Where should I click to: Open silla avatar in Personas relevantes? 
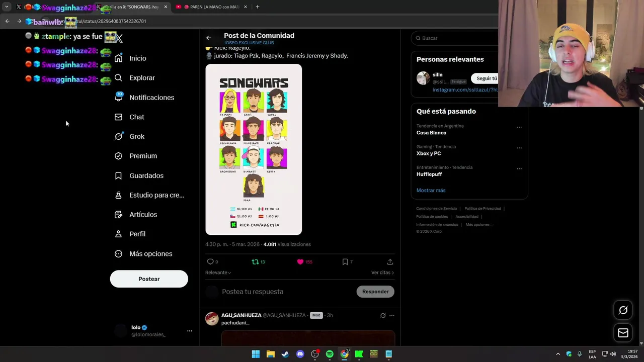point(423,78)
